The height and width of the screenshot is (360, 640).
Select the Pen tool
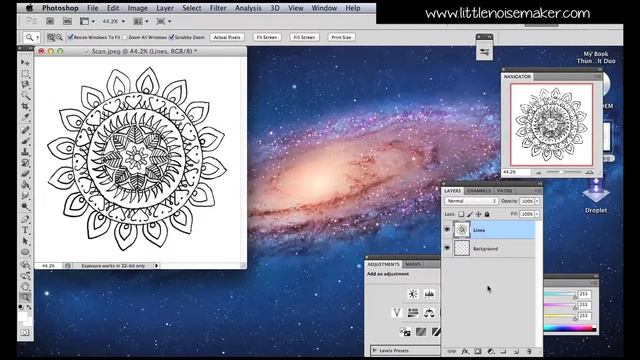point(25,219)
